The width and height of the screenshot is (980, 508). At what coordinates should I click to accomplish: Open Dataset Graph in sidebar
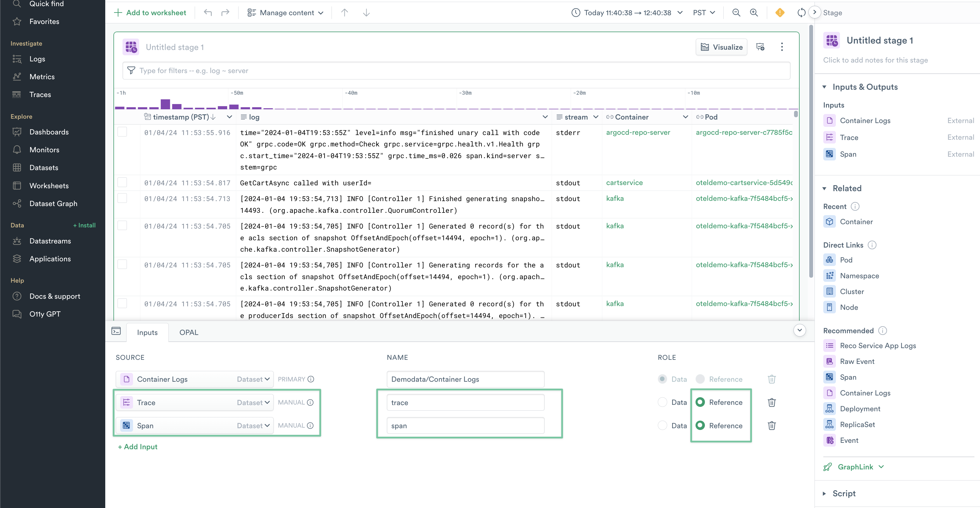[x=53, y=203]
